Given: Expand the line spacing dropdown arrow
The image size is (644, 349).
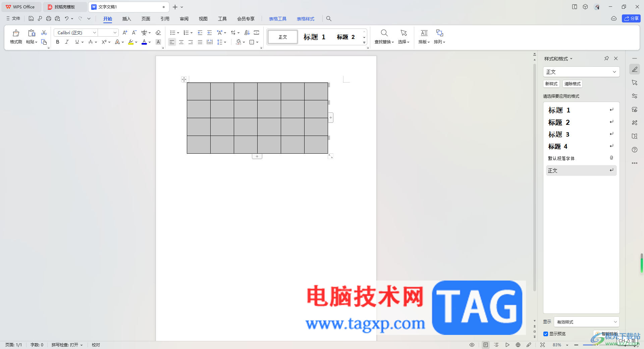Looking at the screenshot, I should click(225, 42).
